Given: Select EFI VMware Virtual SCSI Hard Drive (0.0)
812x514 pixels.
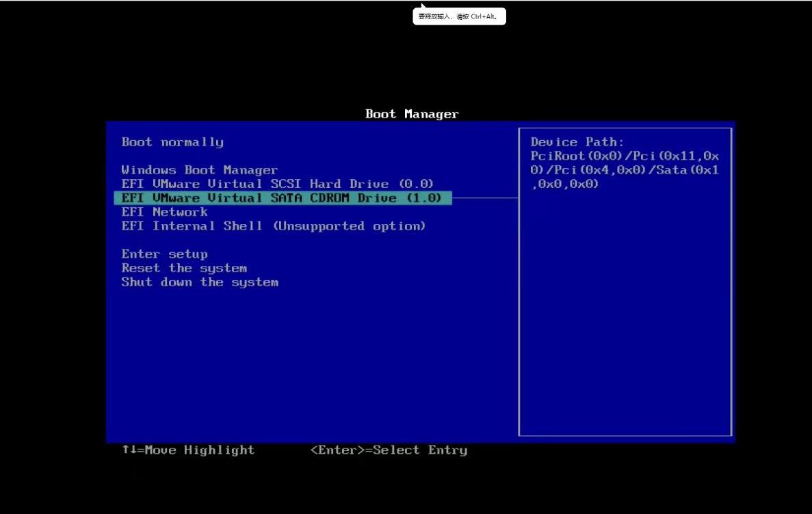Looking at the screenshot, I should 277,184.
